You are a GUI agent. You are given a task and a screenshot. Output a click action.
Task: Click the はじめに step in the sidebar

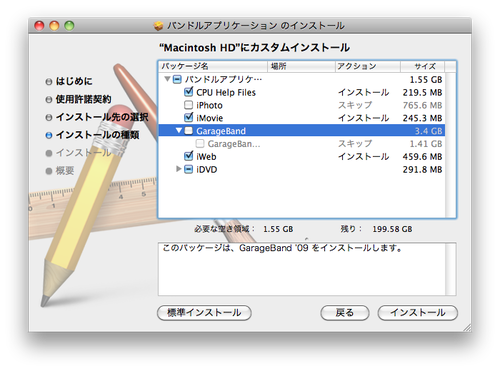(x=74, y=81)
